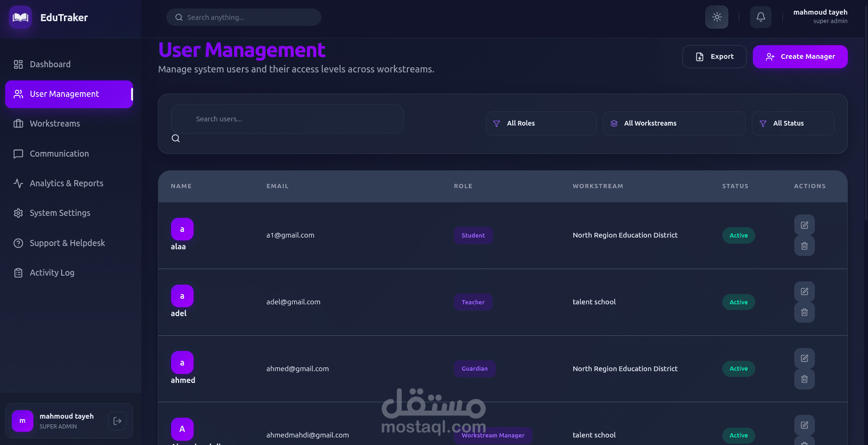Click the magnifier icon under Search users
868x445 pixels.
click(176, 138)
